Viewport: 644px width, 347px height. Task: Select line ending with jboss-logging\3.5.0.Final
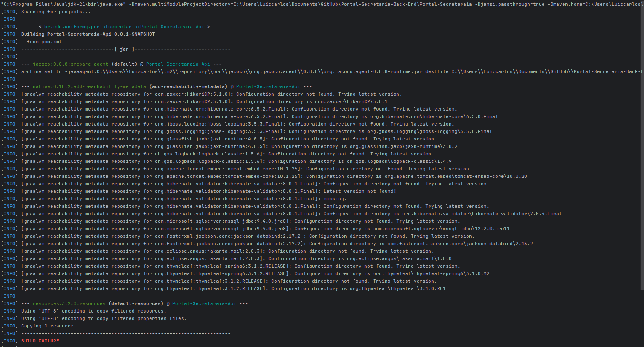click(x=246, y=131)
